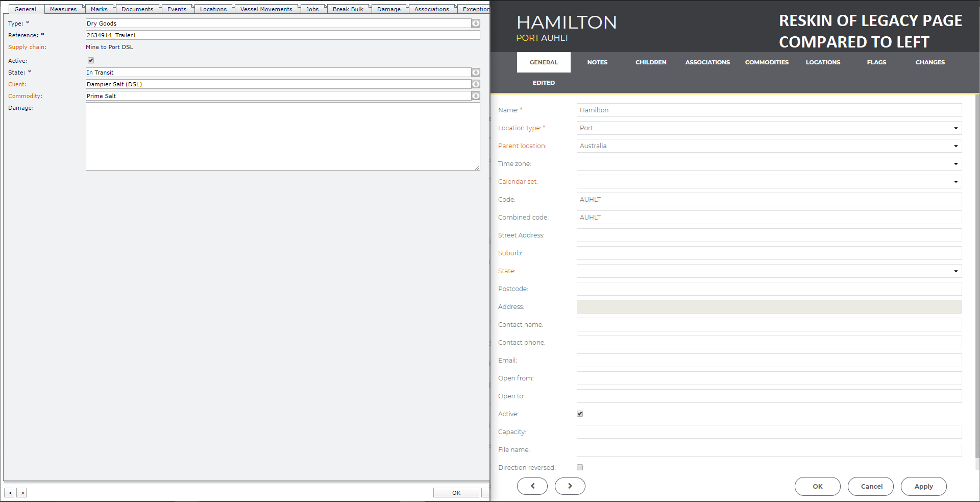
Task: Click the small '<' button in legacy page
Action: pos(10,493)
